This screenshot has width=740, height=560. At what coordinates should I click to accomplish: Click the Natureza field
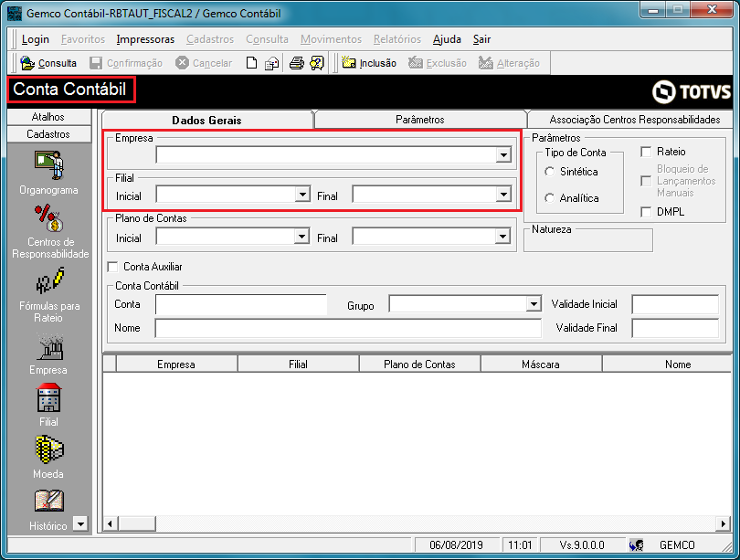pyautogui.click(x=588, y=242)
